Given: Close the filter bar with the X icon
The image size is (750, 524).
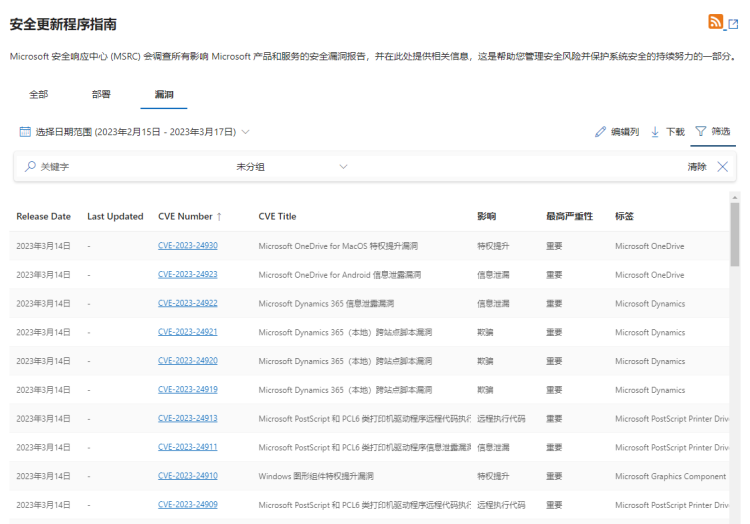Looking at the screenshot, I should click(x=722, y=167).
